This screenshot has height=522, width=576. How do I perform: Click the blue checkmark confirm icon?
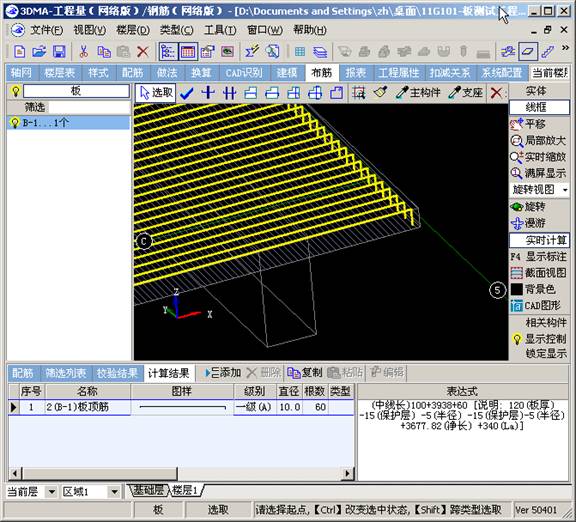coord(187,93)
